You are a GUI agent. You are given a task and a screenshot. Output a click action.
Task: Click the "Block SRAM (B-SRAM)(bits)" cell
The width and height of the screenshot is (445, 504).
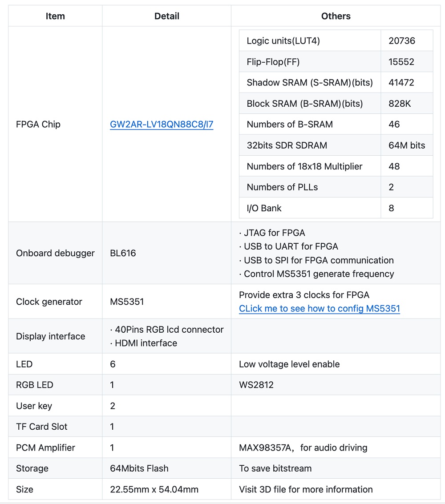click(x=305, y=104)
